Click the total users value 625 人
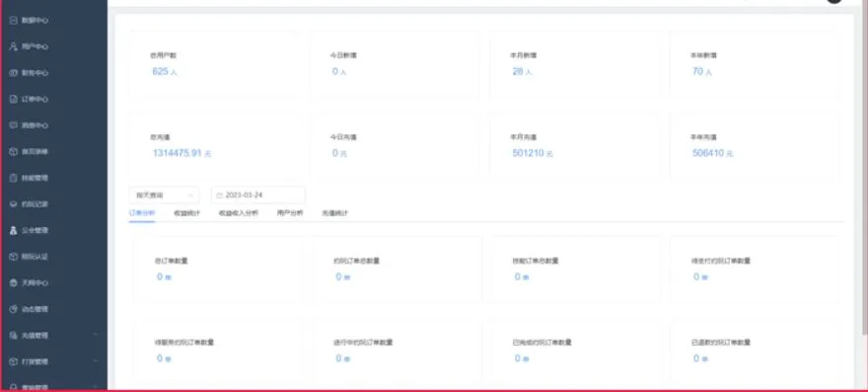This screenshot has width=868, height=392. (165, 71)
